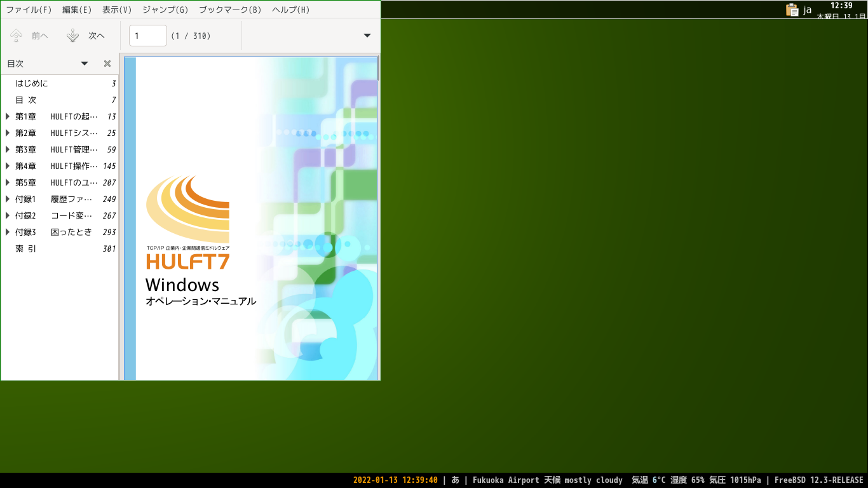This screenshot has width=868, height=488.
Task: Select 付録2 コード変… row
Action: pyautogui.click(x=60, y=215)
